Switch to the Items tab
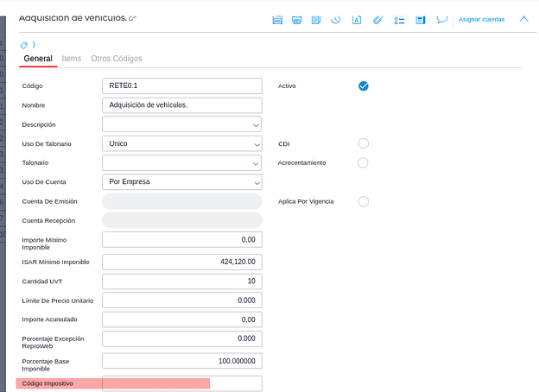Viewport: 539px width, 392px height. click(72, 59)
